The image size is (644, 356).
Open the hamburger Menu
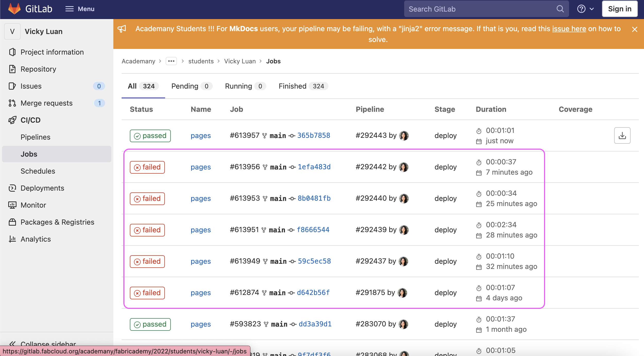coord(80,9)
